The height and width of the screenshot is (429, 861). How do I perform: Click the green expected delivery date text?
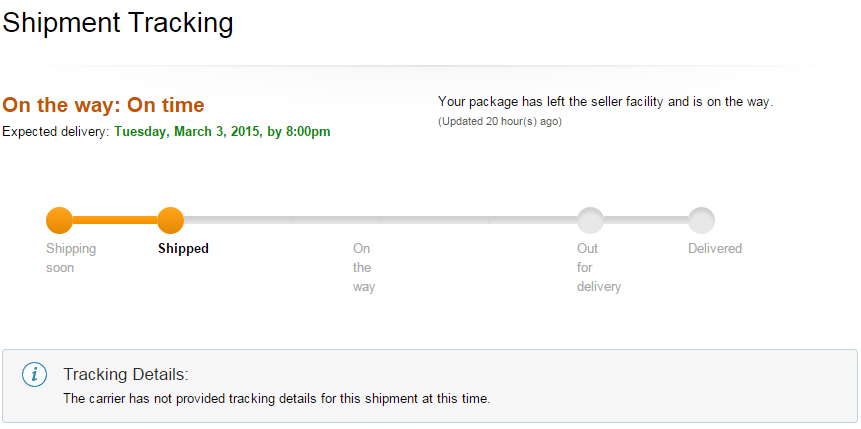point(222,132)
